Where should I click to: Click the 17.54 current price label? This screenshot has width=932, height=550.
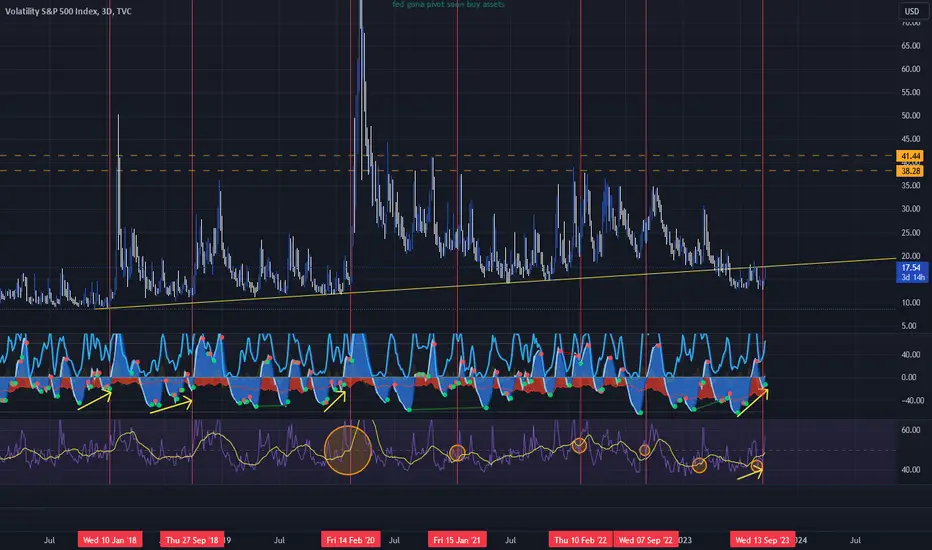pos(911,268)
